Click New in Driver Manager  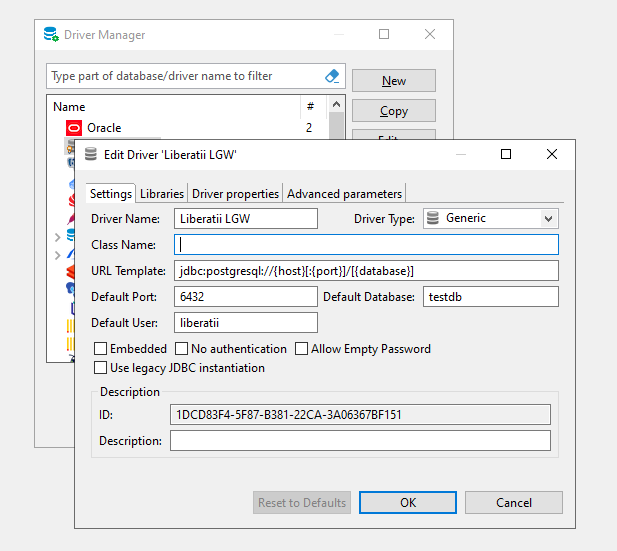point(394,81)
